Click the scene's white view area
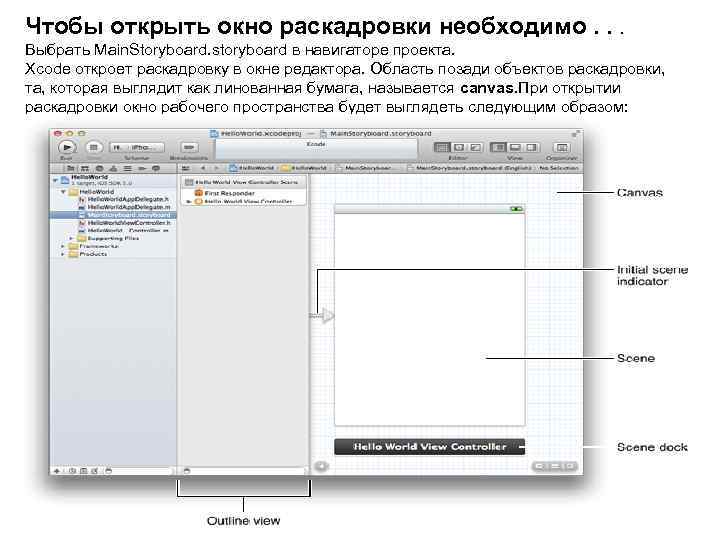 tap(430, 320)
